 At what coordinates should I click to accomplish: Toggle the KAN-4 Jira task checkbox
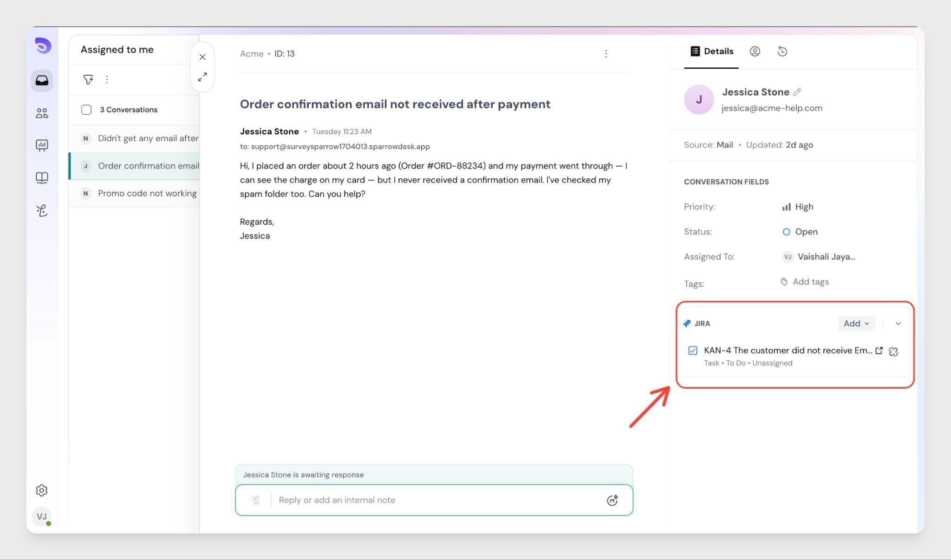tap(692, 351)
